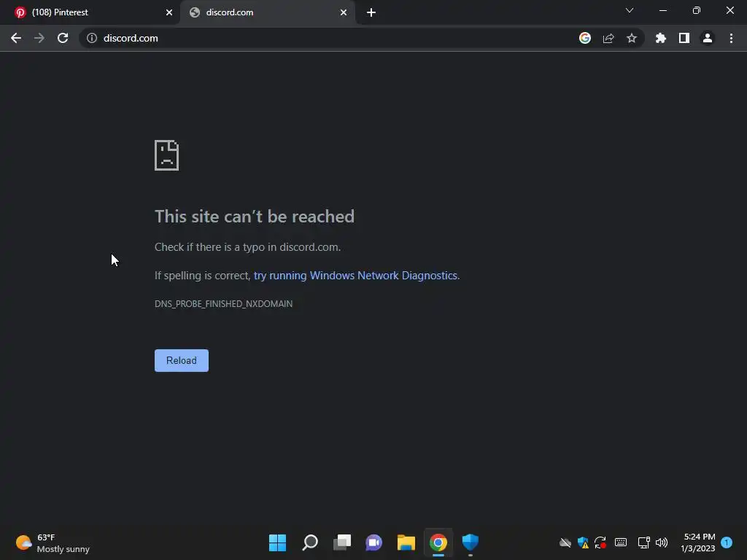Screen dimensions: 747x560
Task: Switch to the Pinterest tab
Action: [90, 12]
